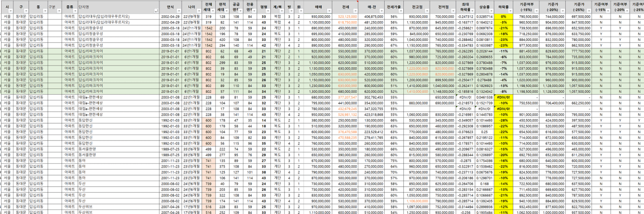Open the 전용면적 column filter dropdown
This screenshot has width=644, height=214.
coord(255,11)
